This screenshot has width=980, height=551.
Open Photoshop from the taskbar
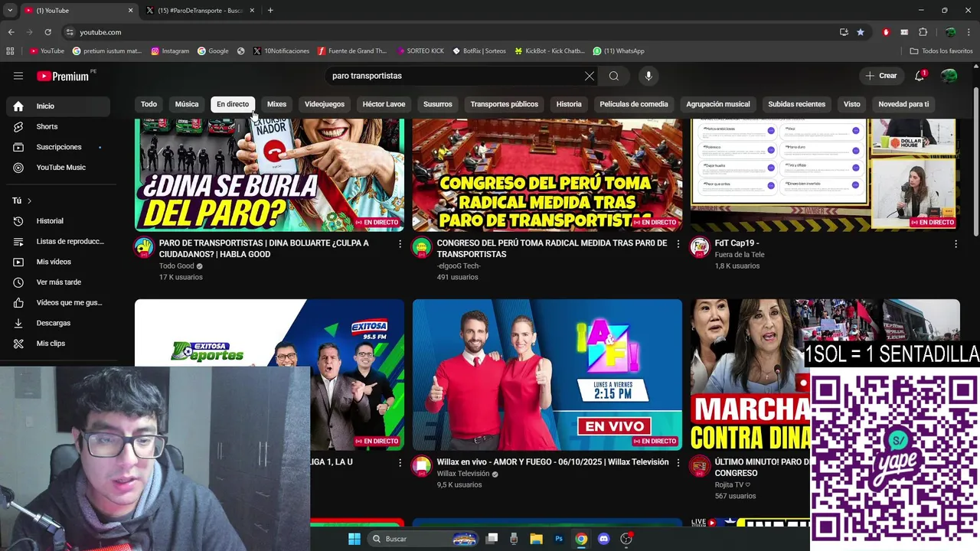[x=559, y=539]
